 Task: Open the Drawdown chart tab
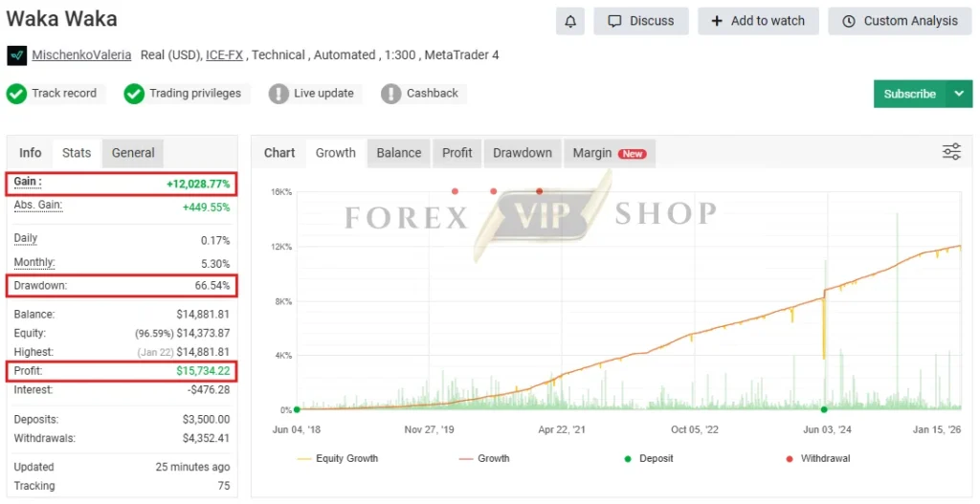(x=523, y=153)
